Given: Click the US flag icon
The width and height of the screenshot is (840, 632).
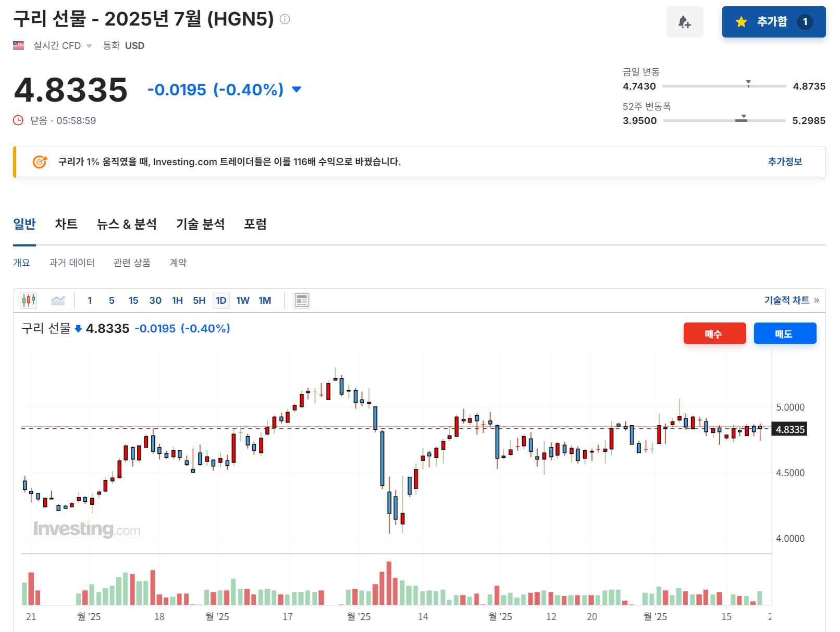Looking at the screenshot, I should [x=18, y=45].
